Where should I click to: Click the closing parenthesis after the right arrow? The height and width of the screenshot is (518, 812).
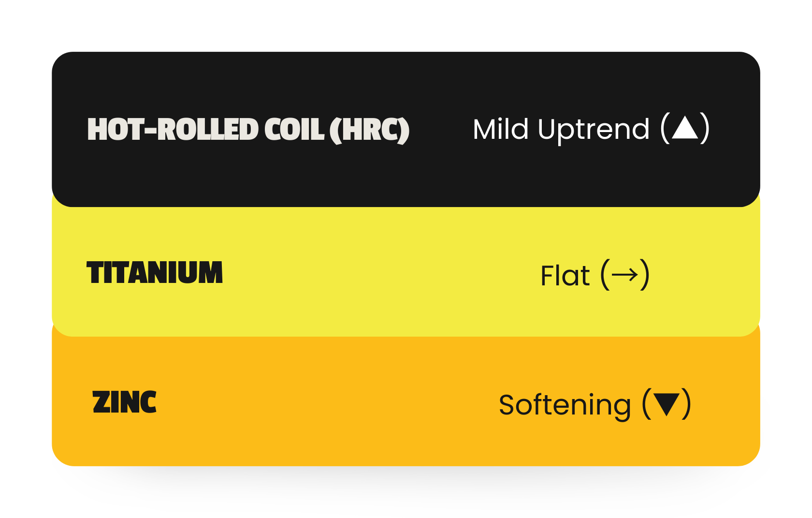644,275
